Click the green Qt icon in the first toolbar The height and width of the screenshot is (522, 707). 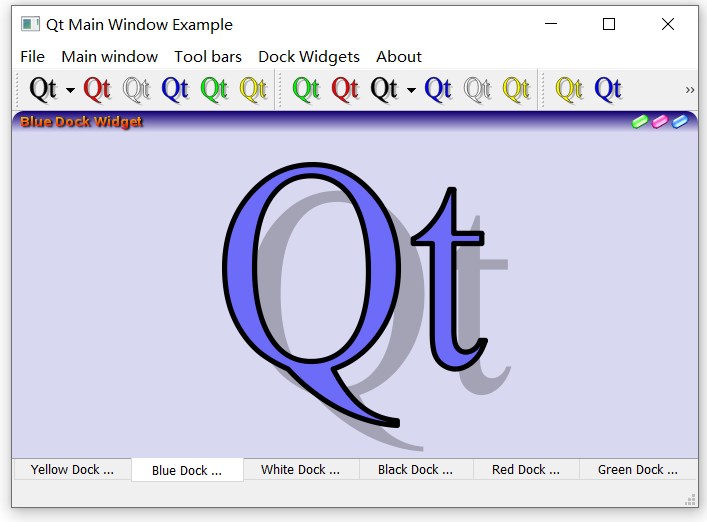point(214,89)
